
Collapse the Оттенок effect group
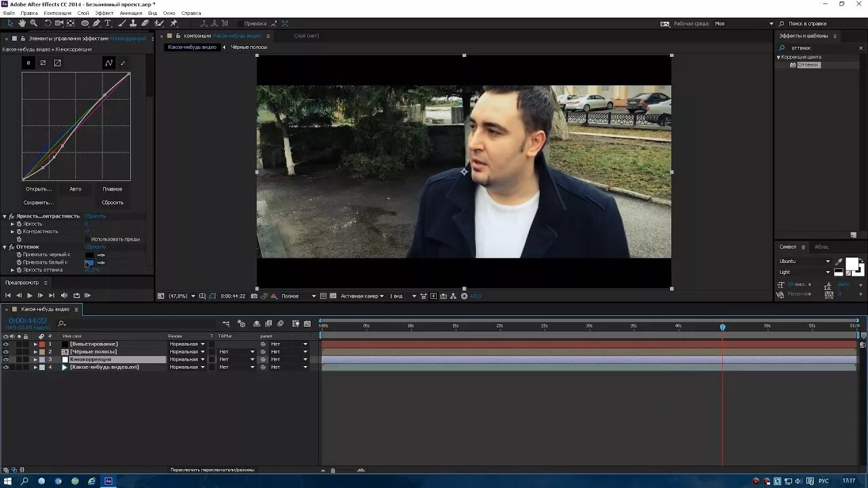click(x=4, y=247)
